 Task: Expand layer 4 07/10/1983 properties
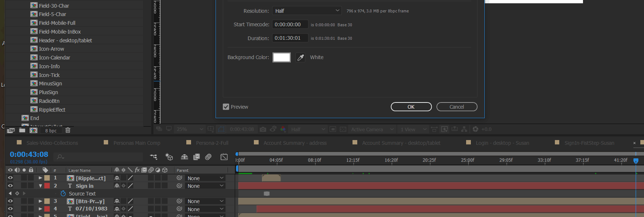(40, 209)
